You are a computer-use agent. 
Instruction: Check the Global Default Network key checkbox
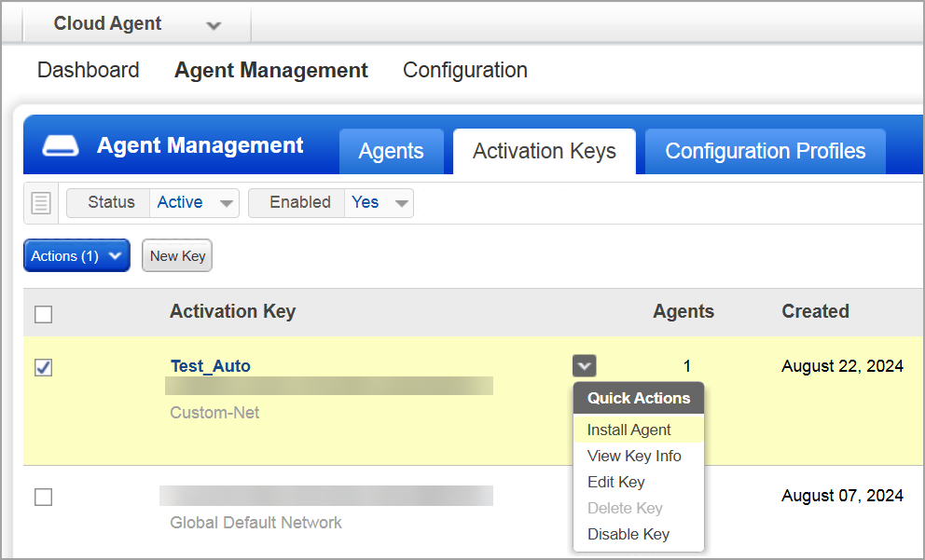coord(43,497)
